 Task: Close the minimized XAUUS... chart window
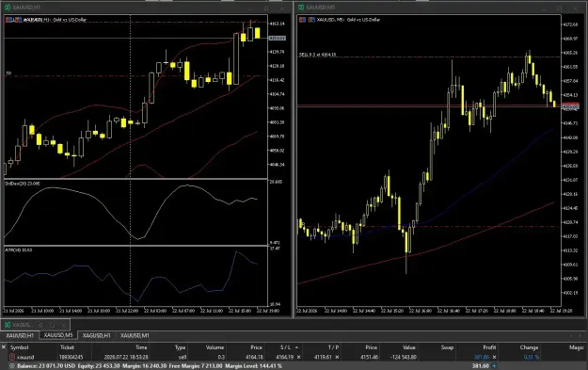coord(63,325)
